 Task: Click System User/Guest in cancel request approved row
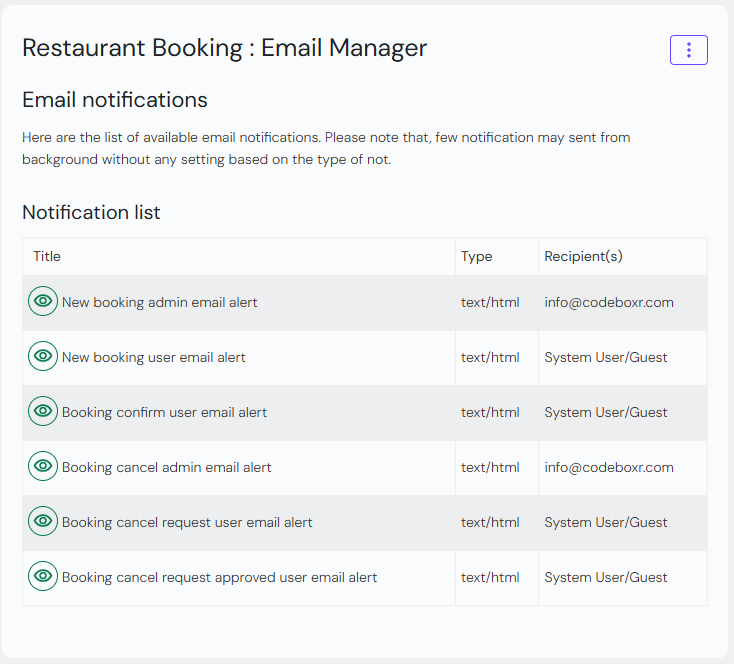click(606, 577)
